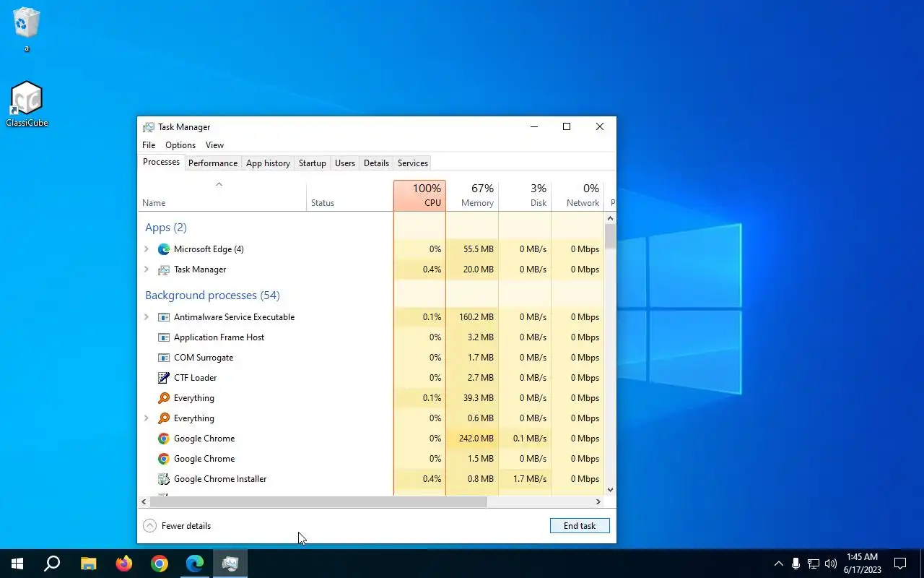The image size is (924, 578).
Task: Open taskbar Search
Action: click(x=52, y=564)
